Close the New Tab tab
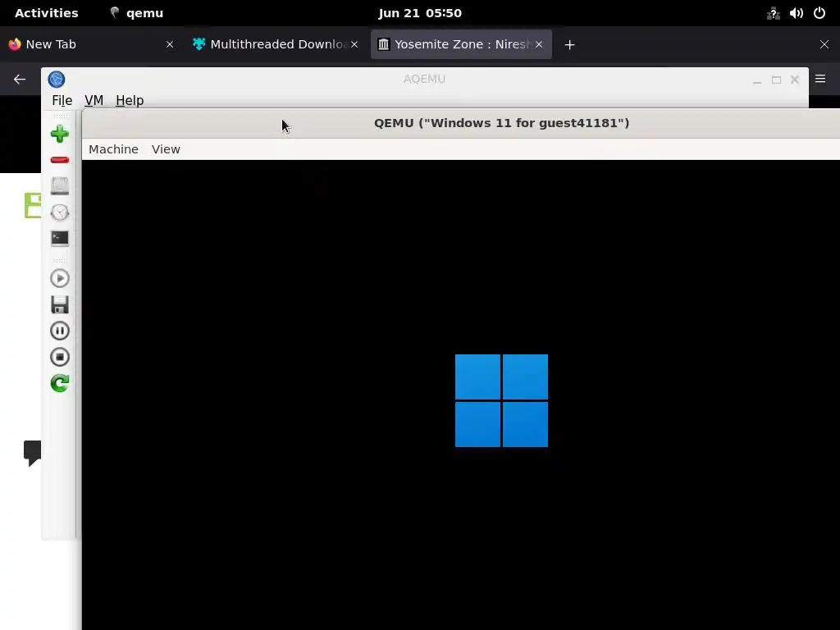The width and height of the screenshot is (840, 630). pos(170,44)
